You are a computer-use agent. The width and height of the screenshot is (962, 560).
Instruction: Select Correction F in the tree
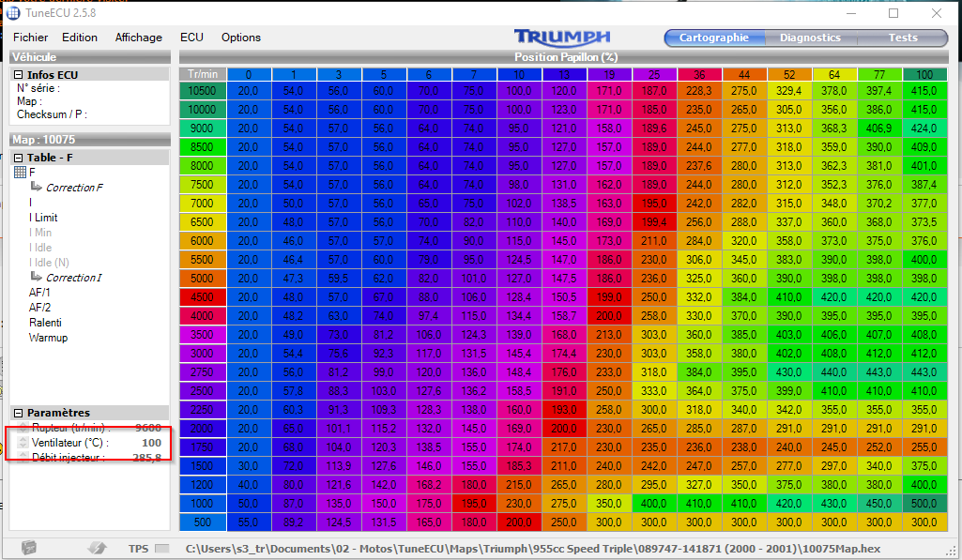(74, 187)
